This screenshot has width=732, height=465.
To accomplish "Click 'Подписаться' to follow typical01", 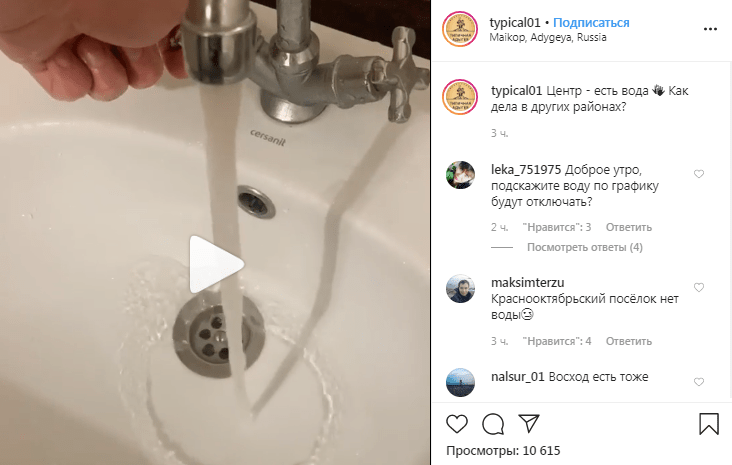I will pos(591,22).
